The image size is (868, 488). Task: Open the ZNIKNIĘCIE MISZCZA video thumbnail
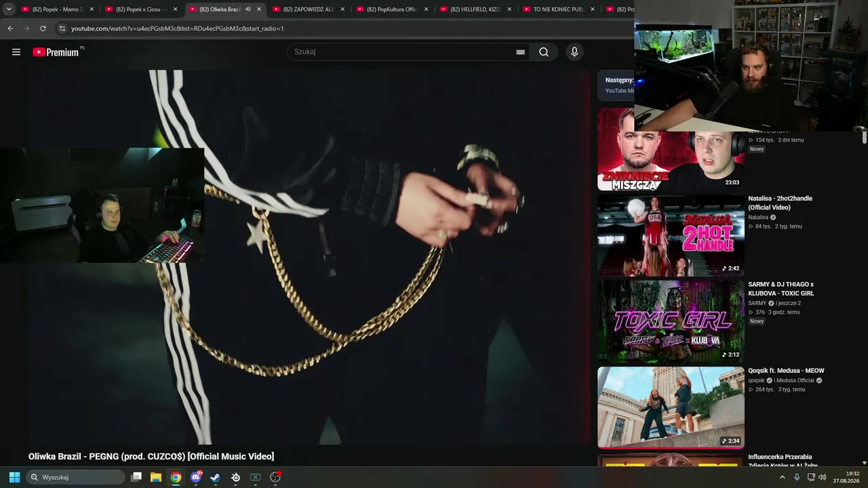click(671, 150)
